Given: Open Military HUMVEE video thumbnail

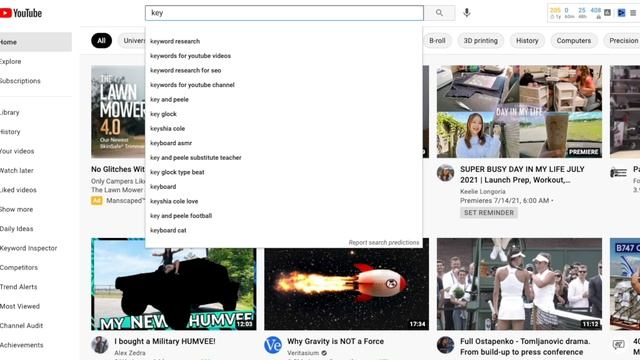Looking at the screenshot, I should click(x=173, y=284).
